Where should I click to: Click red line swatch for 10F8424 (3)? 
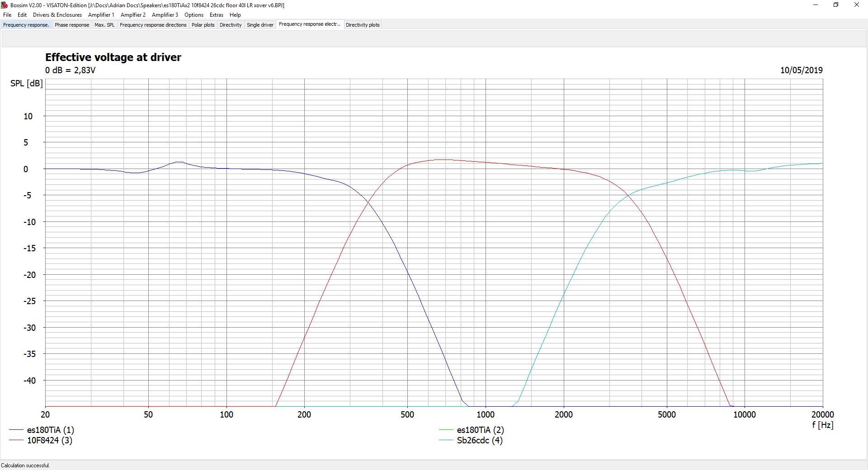click(x=16, y=440)
